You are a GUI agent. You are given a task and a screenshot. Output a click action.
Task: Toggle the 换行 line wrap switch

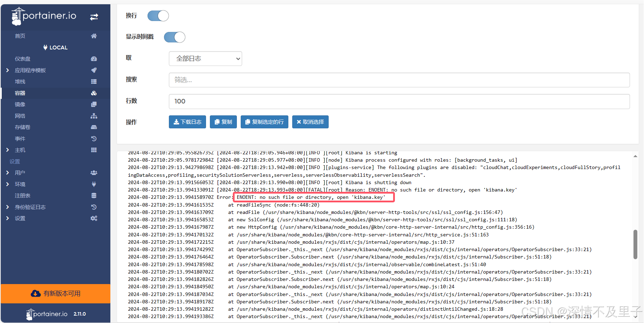point(158,16)
